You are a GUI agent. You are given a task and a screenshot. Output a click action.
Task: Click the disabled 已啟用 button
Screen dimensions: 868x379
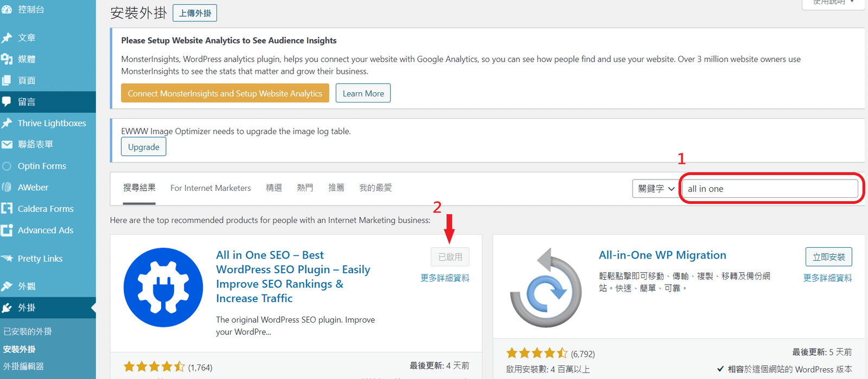[x=450, y=257]
